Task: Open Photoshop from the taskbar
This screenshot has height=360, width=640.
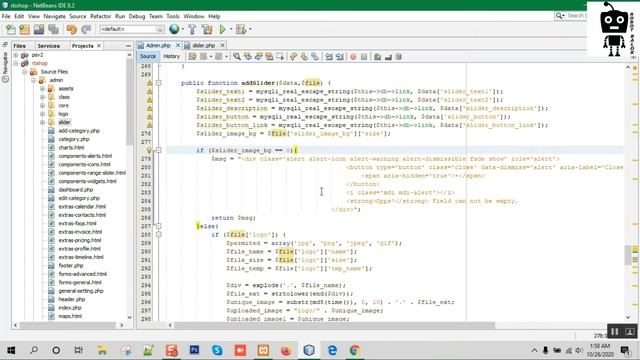Action: [x=195, y=350]
